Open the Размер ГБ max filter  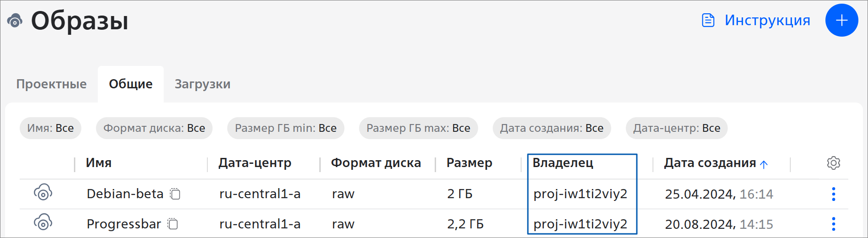point(418,128)
